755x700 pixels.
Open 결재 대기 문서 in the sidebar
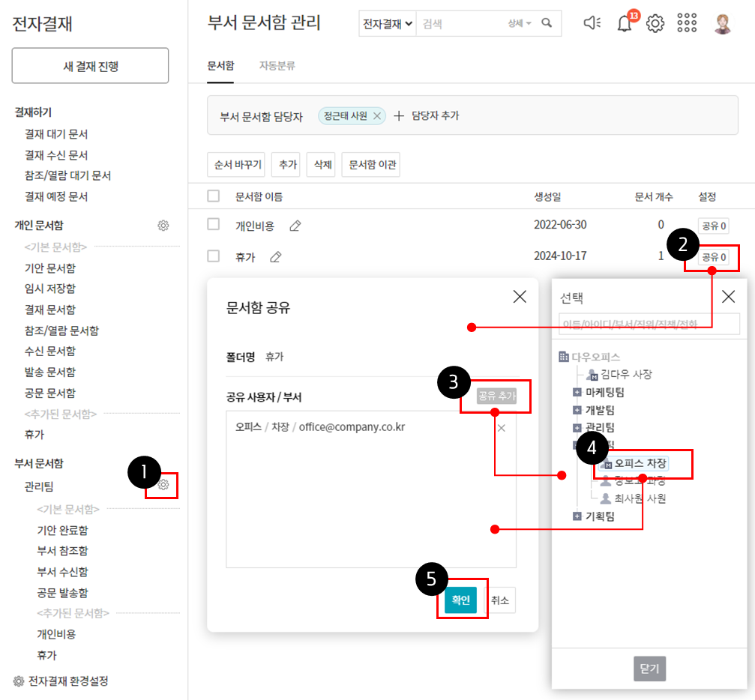tap(56, 134)
